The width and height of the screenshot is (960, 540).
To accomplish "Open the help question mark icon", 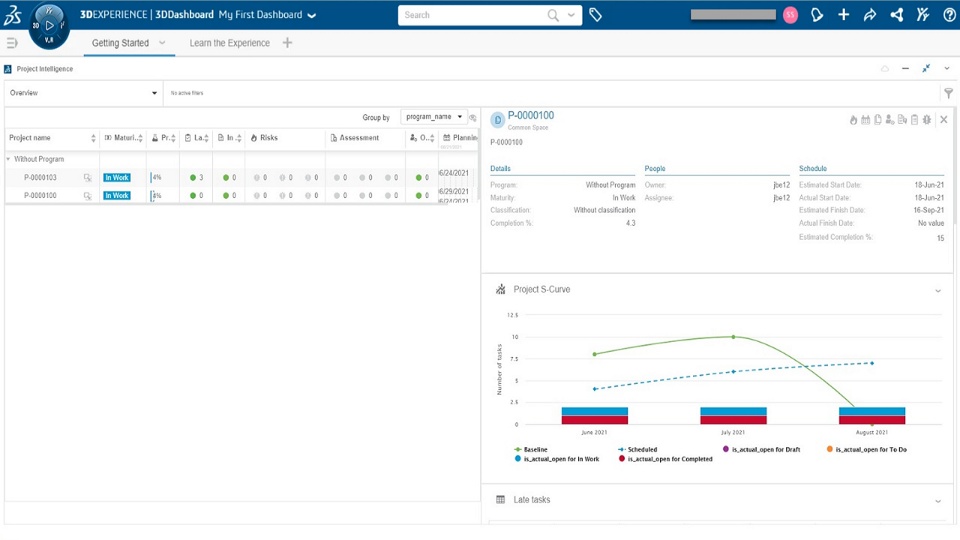I will (x=949, y=15).
